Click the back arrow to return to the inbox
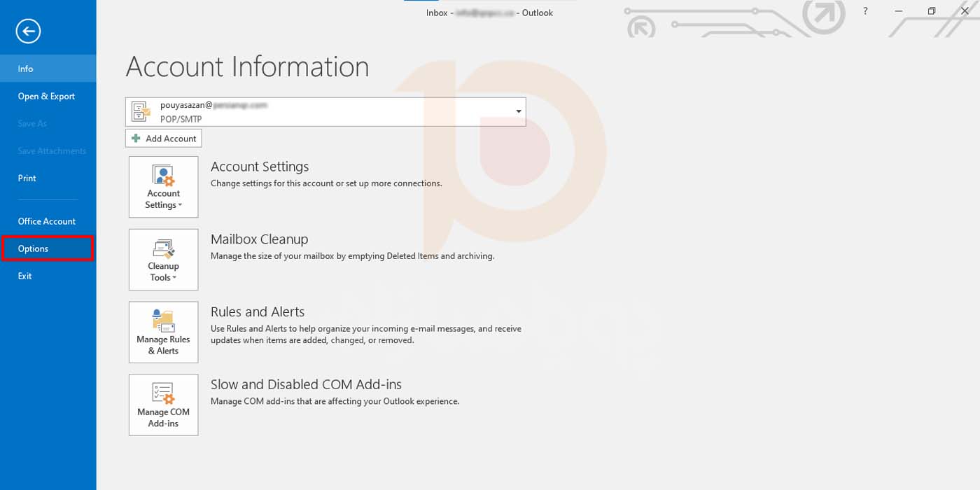Viewport: 980px width, 490px height. coord(29,31)
